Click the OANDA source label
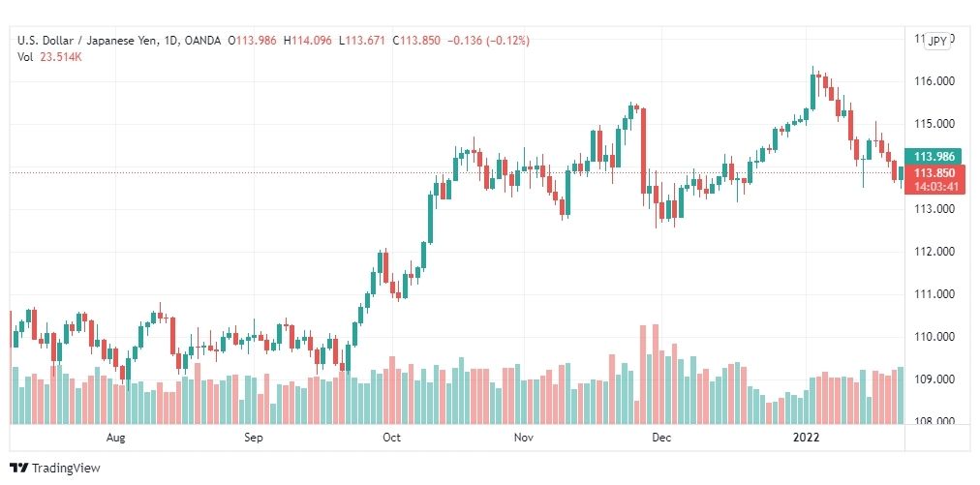This screenshot has width=980, height=485. coord(203,41)
